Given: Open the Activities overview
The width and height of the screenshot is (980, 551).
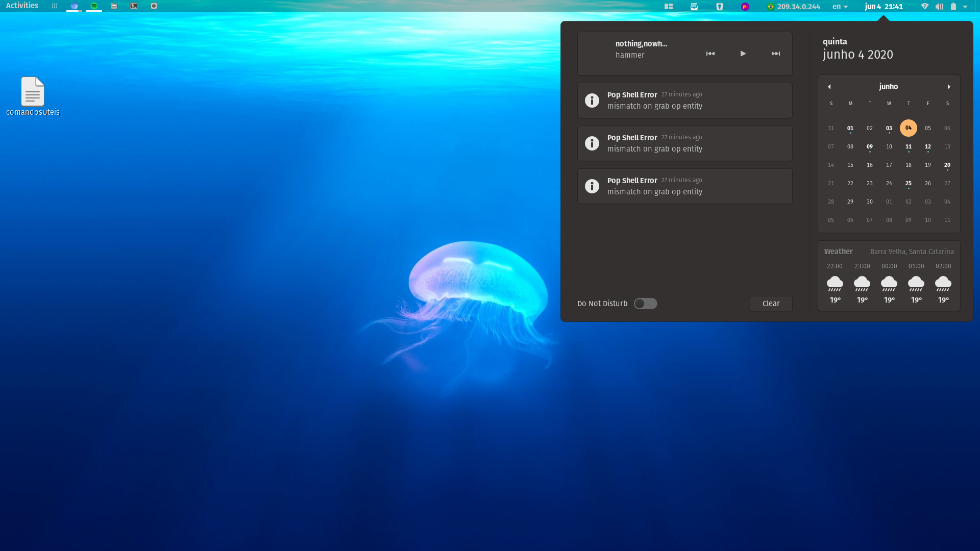Looking at the screenshot, I should pos(22,6).
